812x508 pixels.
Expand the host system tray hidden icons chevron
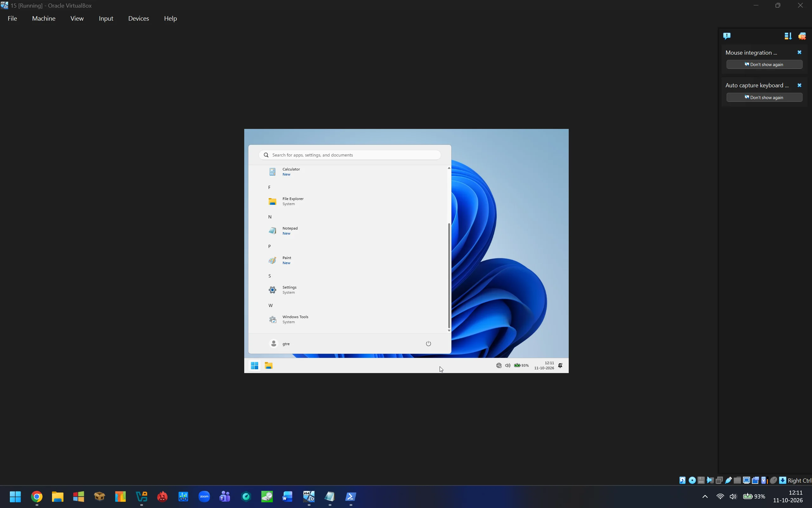[x=705, y=497]
